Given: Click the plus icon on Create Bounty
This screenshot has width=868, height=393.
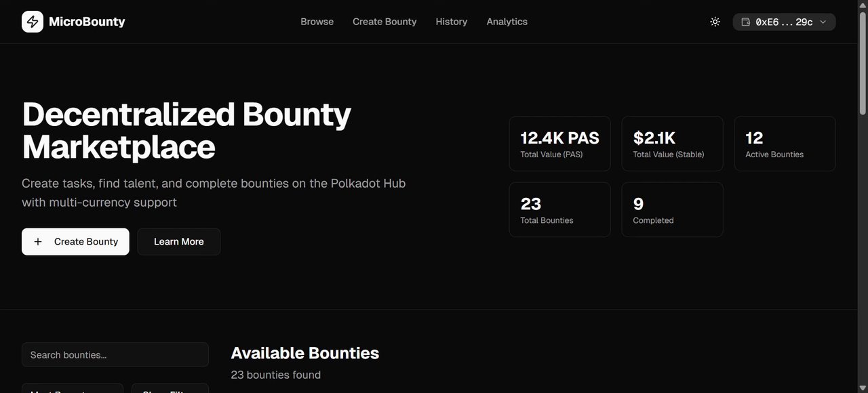Looking at the screenshot, I should (38, 242).
